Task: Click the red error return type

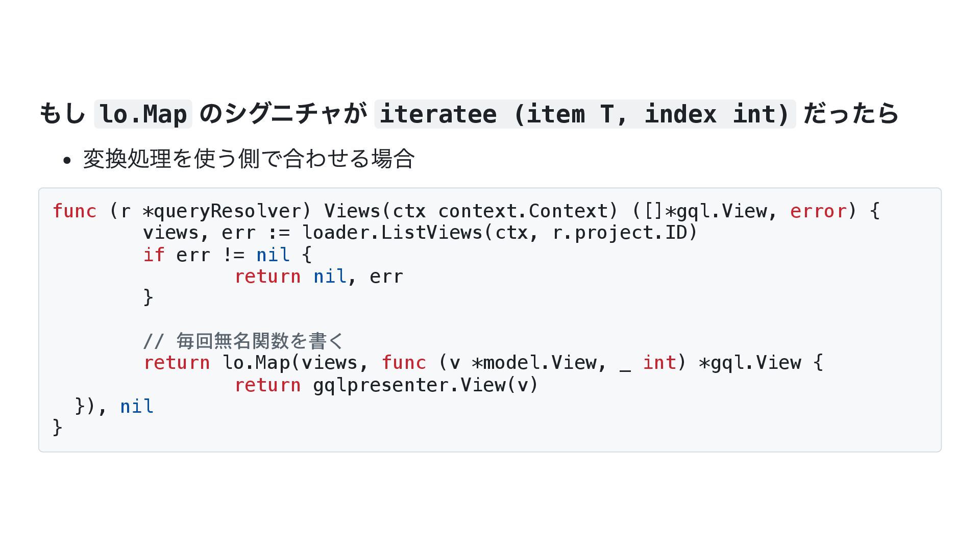Action: [x=818, y=211]
